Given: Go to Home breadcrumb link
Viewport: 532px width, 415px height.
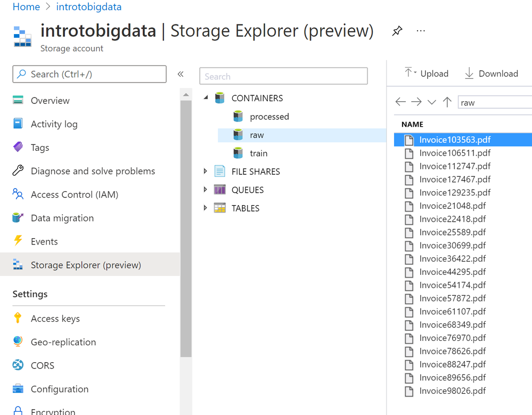Looking at the screenshot, I should coord(26,7).
